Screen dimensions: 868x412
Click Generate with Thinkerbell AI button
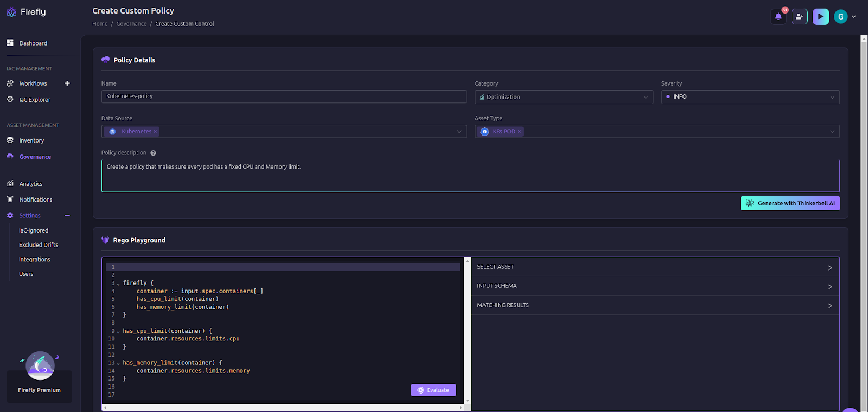coord(790,203)
